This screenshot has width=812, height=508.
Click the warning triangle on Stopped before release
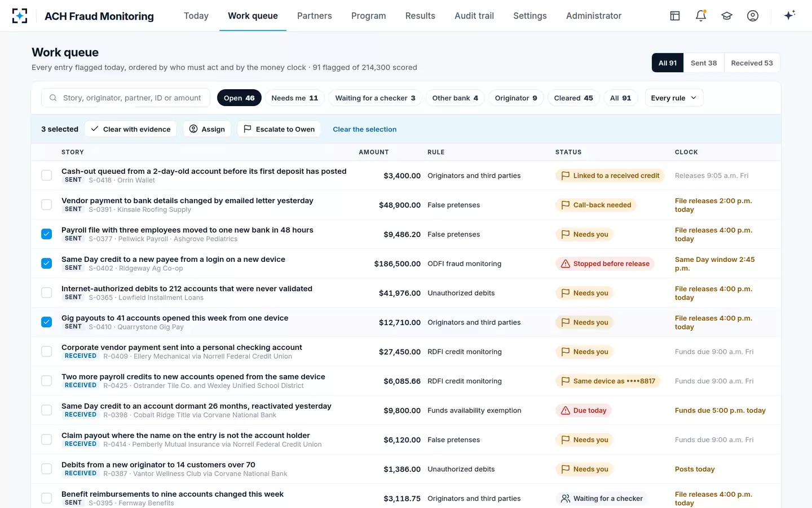566,264
